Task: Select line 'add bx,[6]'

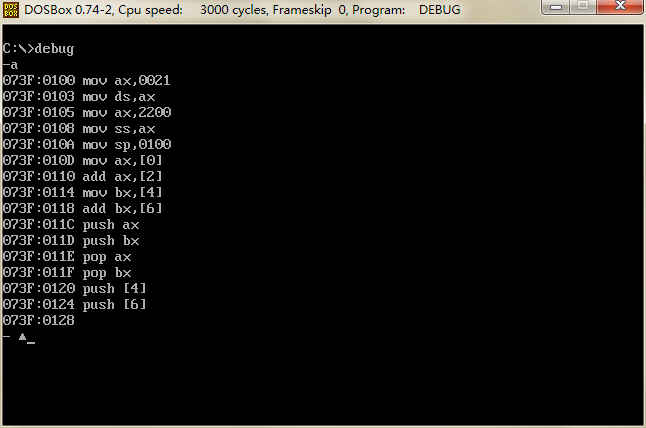Action: pos(83,208)
